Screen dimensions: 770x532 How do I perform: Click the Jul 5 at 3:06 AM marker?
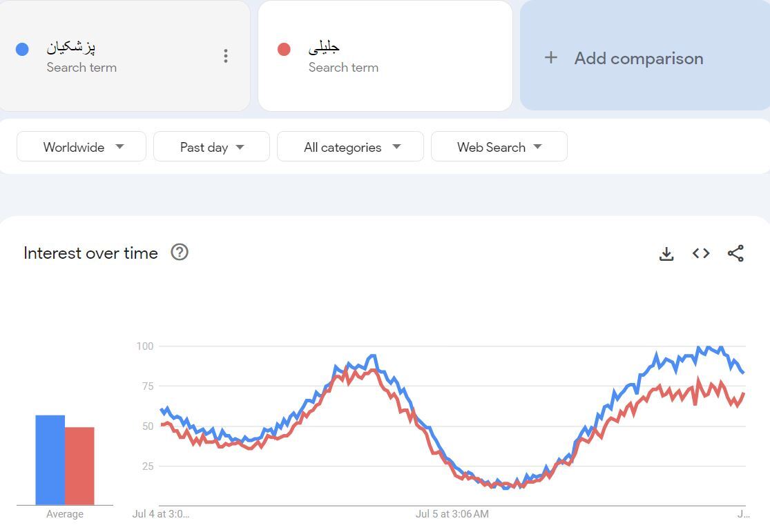452,514
